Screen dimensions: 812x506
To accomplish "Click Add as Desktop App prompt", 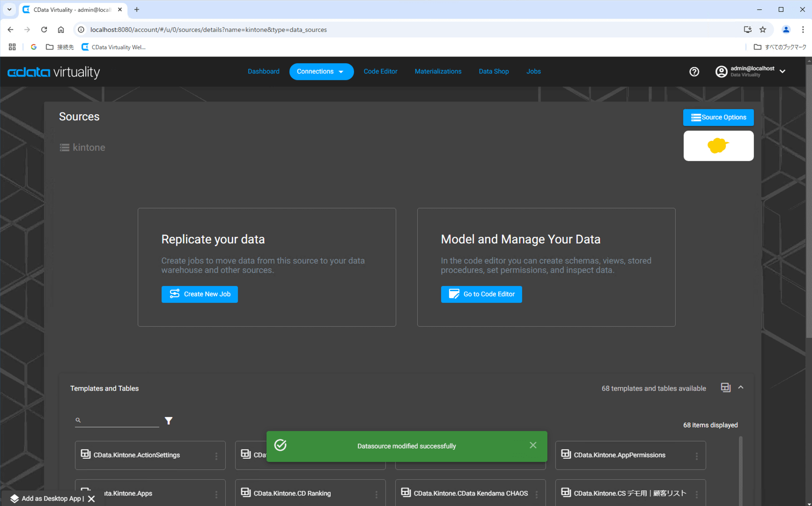I will click(x=46, y=499).
